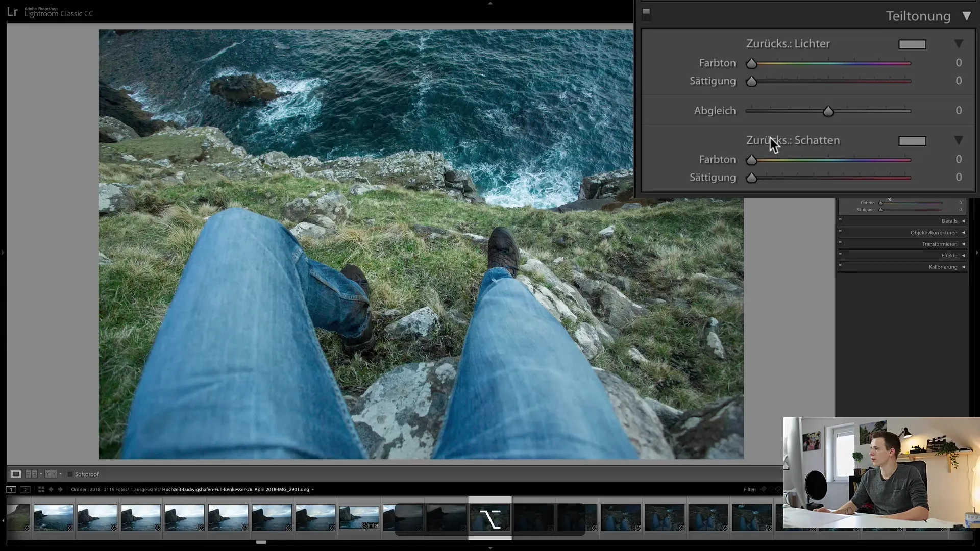
Task: Click the Lichter Farbton slider handle
Action: [x=751, y=63]
